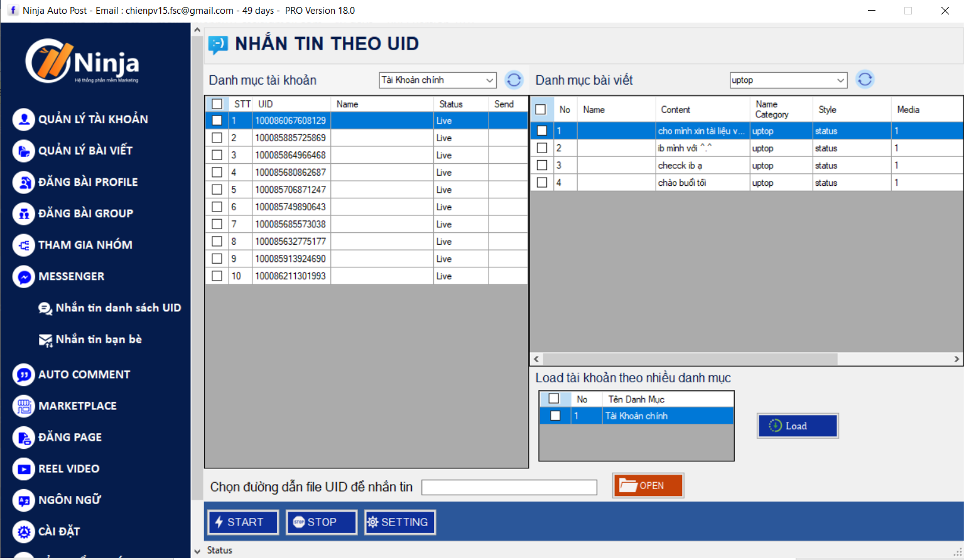
Task: Go to Đăng Bài Group
Action: coord(85,213)
